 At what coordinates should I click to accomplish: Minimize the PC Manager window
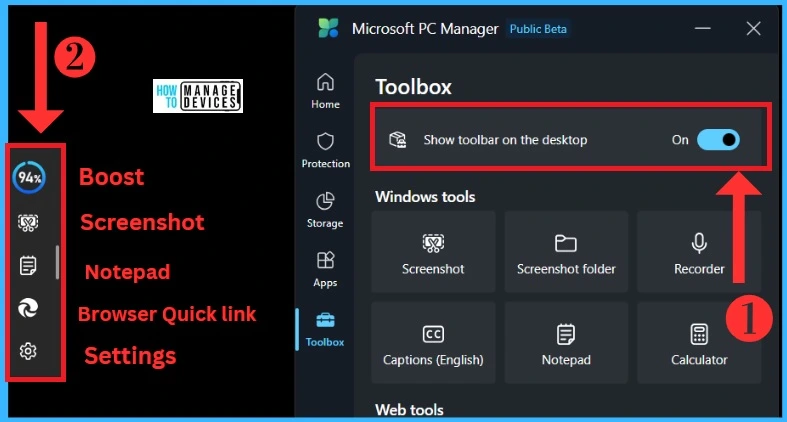703,29
